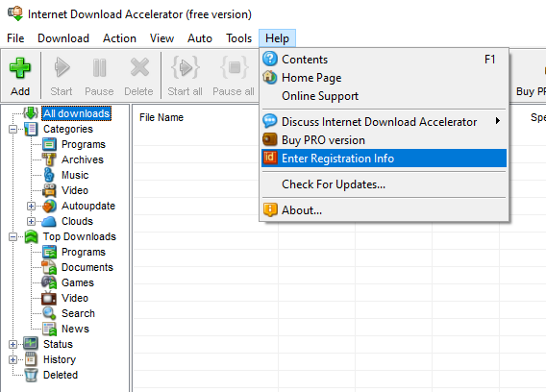Select Enter Registration Info menu entry
546x392 pixels.
click(384, 159)
